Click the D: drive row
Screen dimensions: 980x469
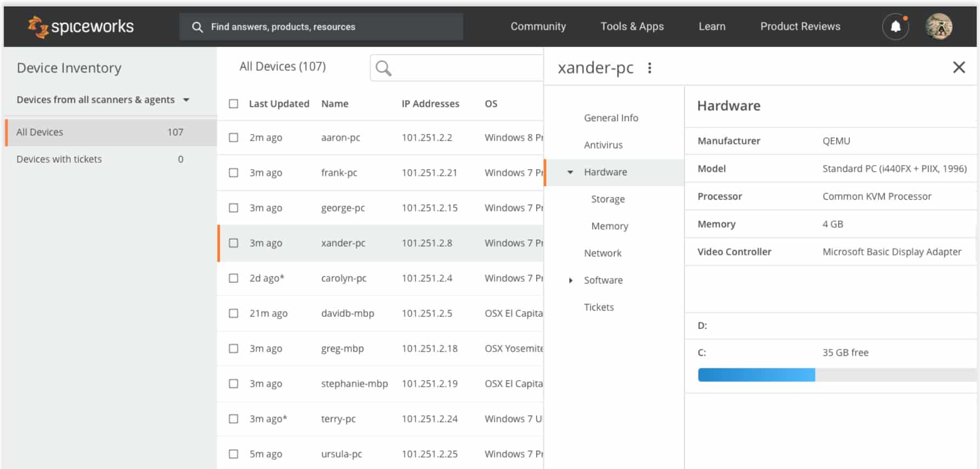pos(831,326)
